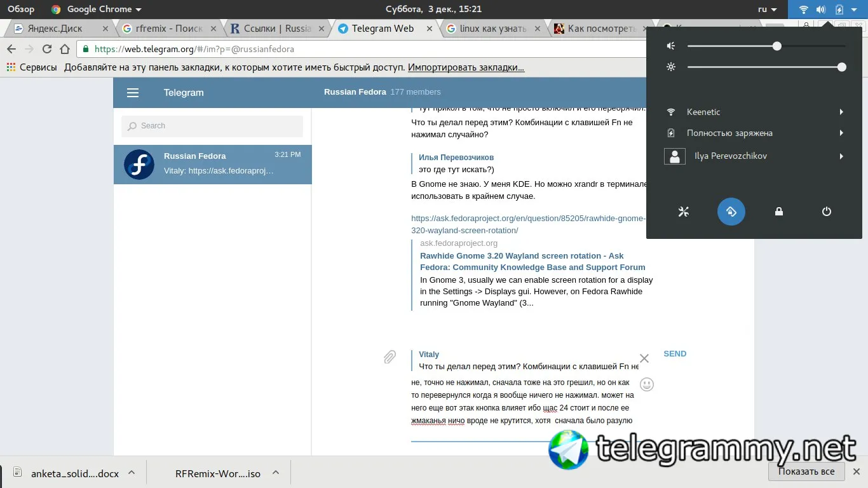The height and width of the screenshot is (488, 868).
Task: Switch to the Telegram Web tab
Action: [x=386, y=29]
